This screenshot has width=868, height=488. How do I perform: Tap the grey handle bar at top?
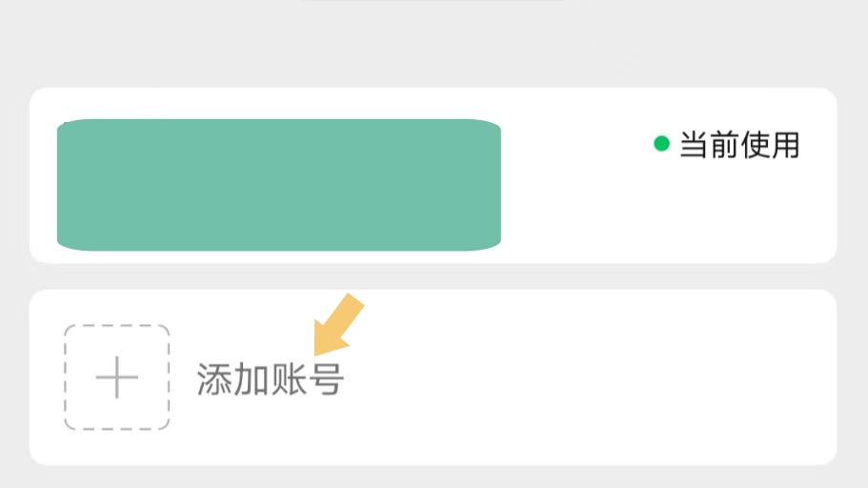433,1
